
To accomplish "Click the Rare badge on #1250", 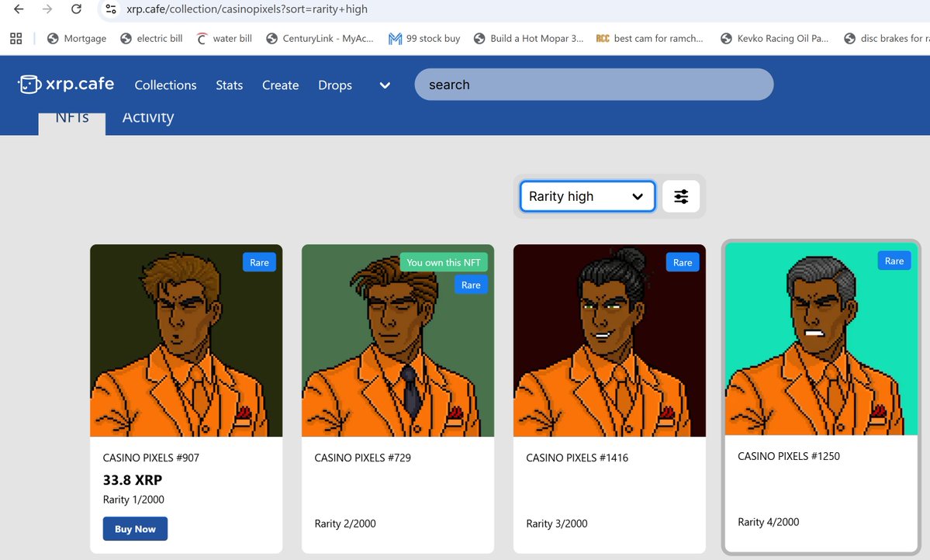I will (894, 261).
